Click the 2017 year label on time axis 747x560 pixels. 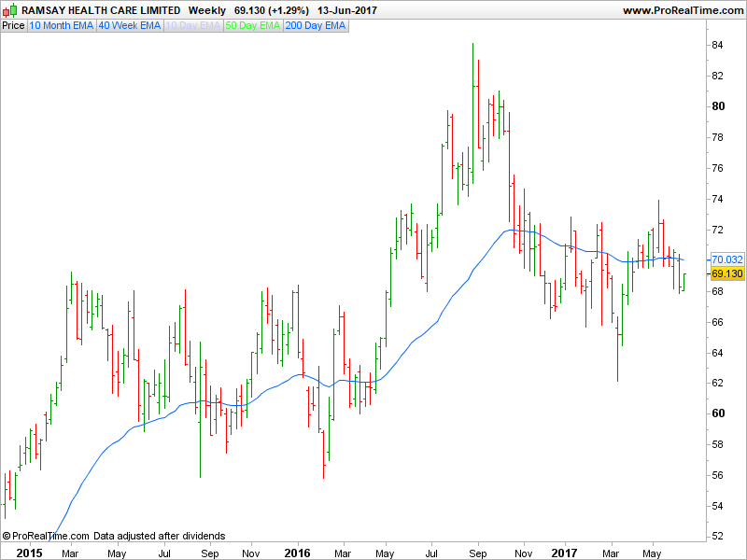pos(565,553)
